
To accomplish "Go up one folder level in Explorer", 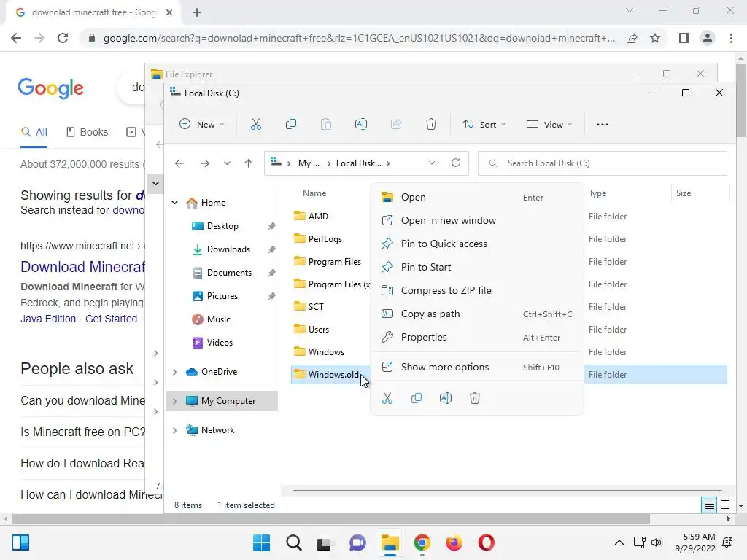I will coord(248,163).
